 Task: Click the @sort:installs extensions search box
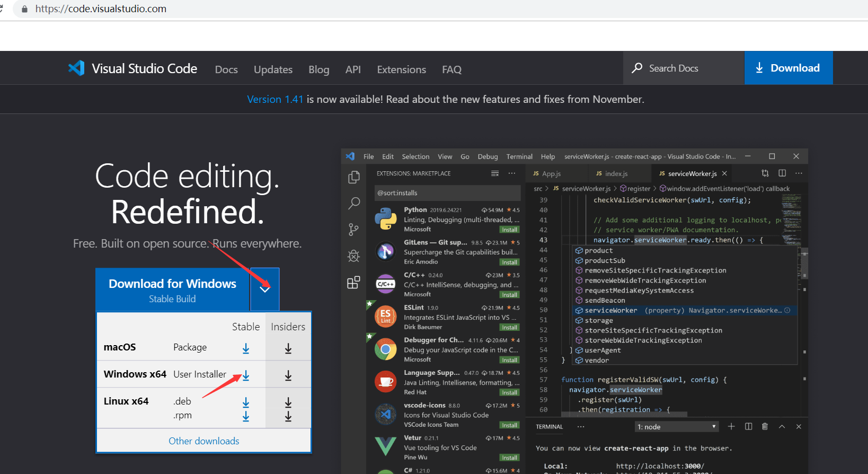[x=447, y=193]
